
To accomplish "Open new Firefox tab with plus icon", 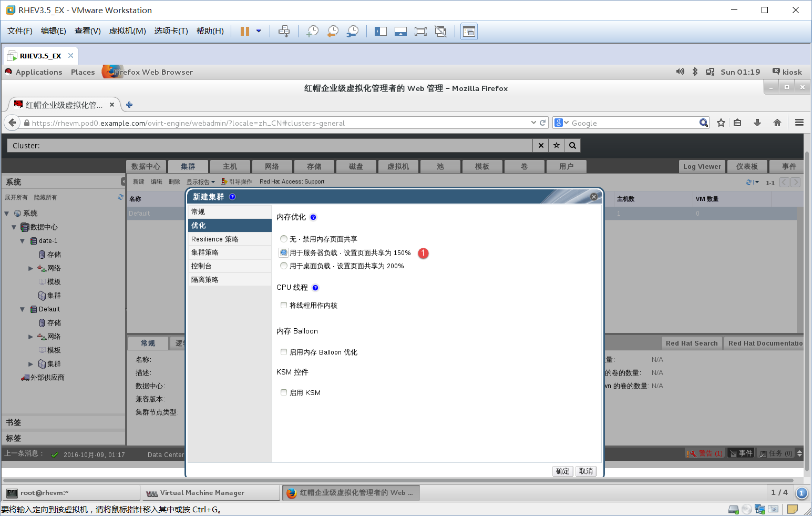I will tap(129, 105).
